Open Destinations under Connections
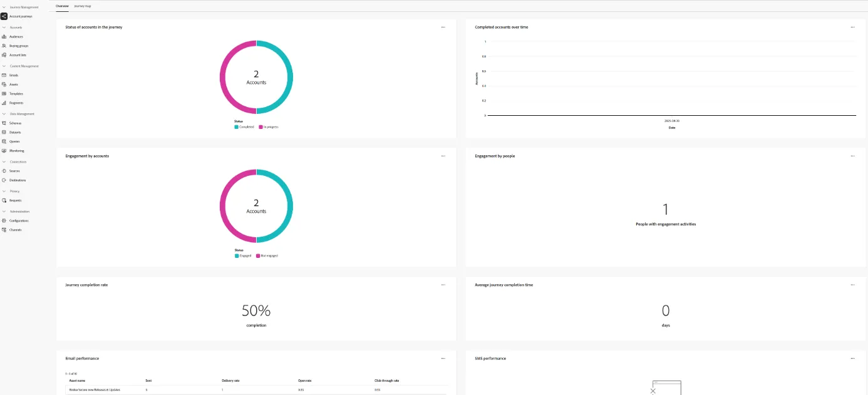Screen dimensions: 868x395 [x=18, y=180]
